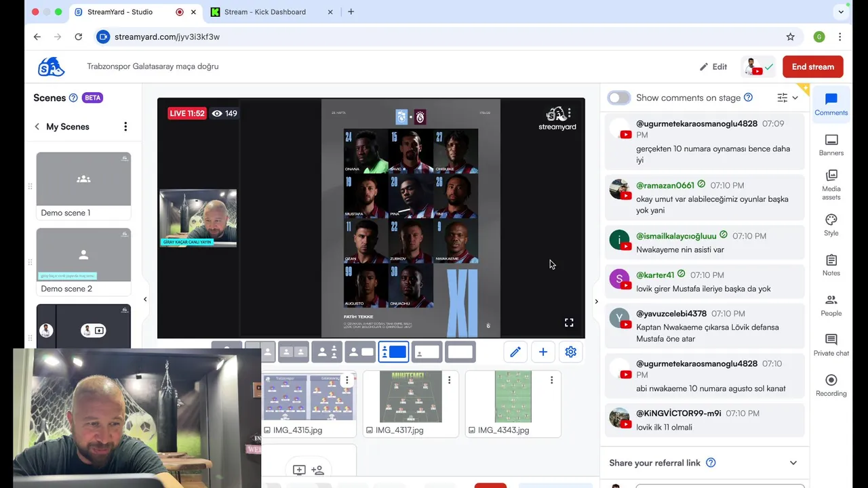Click the layout edit pencil icon

pyautogui.click(x=515, y=352)
